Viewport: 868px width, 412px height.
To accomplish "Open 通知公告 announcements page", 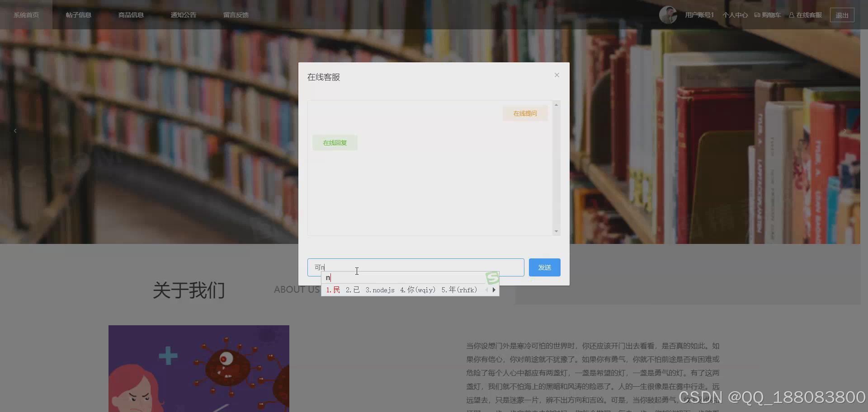I will [x=183, y=14].
